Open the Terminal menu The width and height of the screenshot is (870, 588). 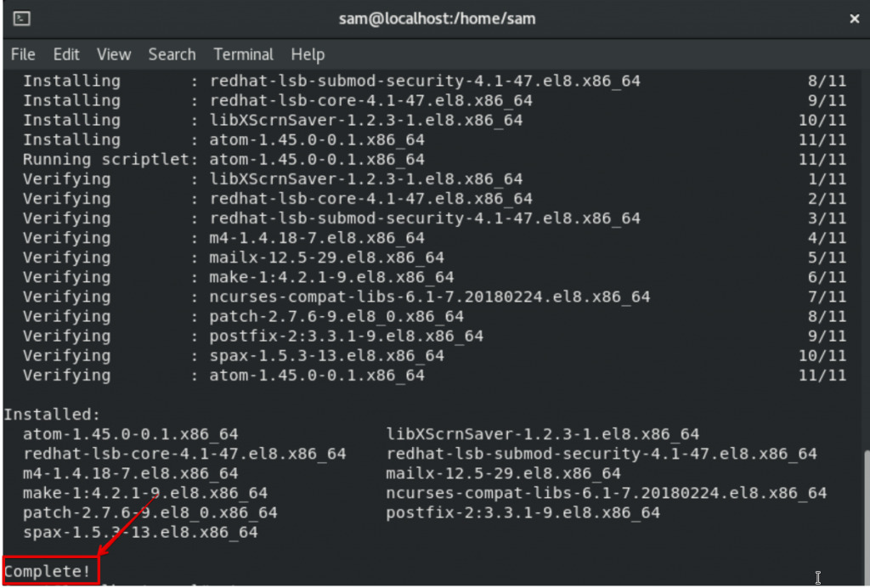[243, 54]
